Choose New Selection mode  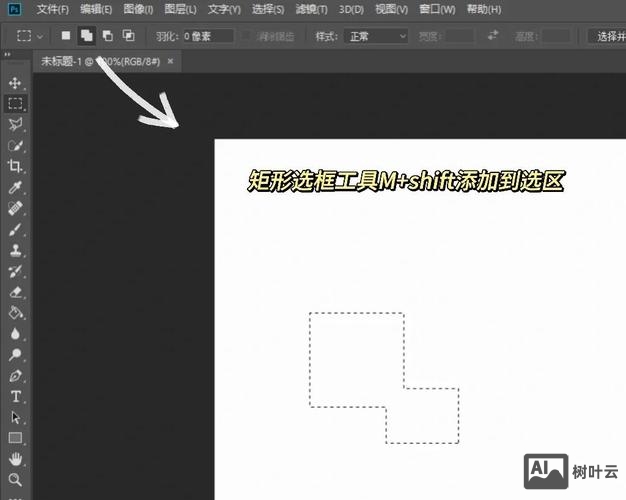[x=66, y=36]
